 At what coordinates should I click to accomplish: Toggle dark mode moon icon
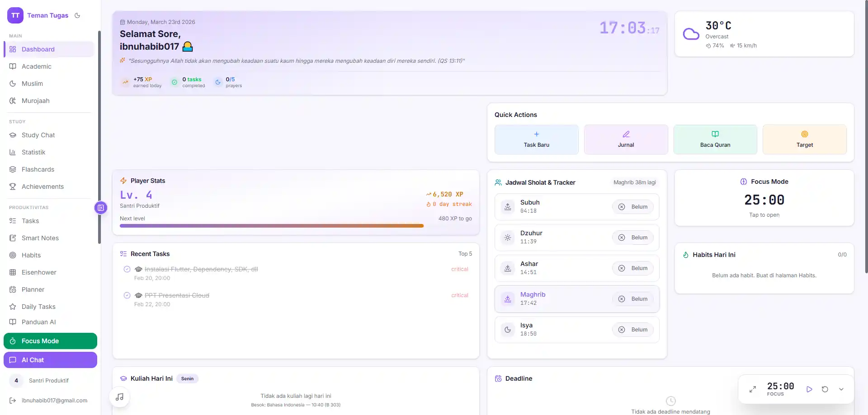(x=77, y=15)
